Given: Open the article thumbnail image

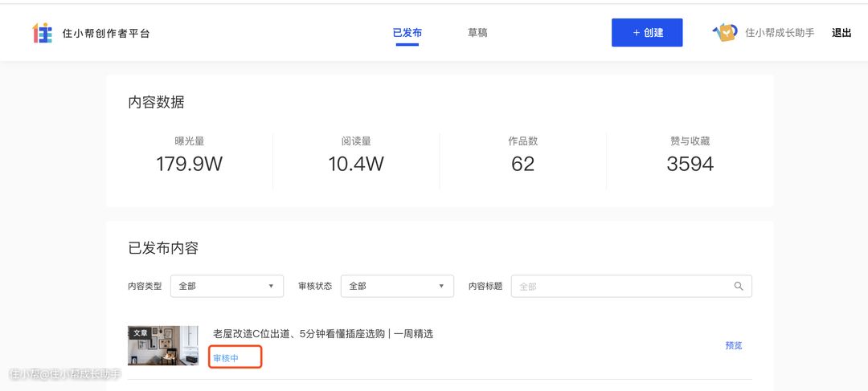Looking at the screenshot, I should (x=162, y=346).
